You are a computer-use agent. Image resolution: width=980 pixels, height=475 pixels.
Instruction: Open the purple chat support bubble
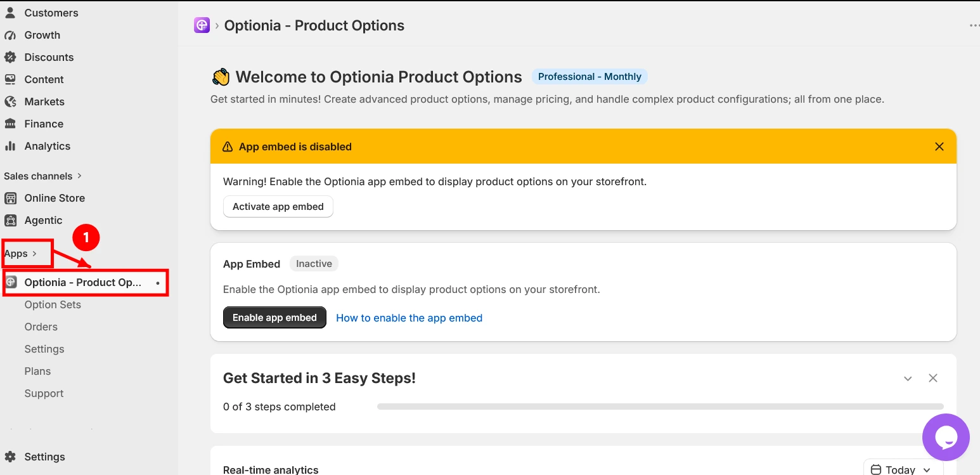[946, 437]
